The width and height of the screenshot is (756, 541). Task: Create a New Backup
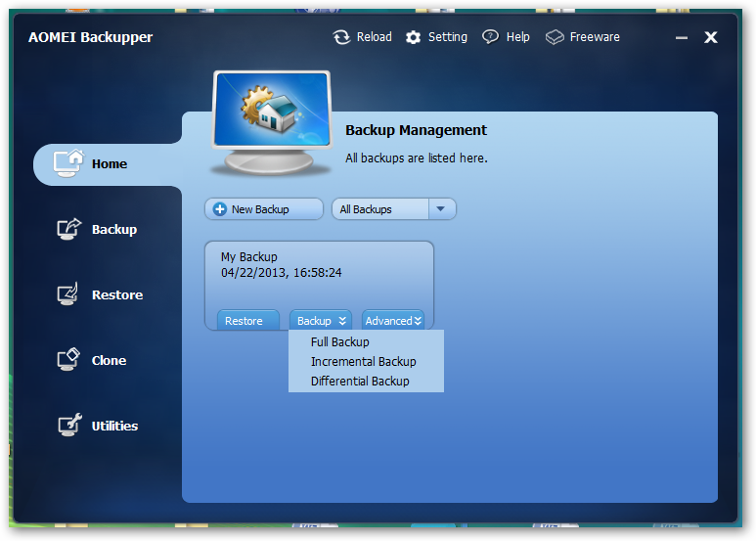[264, 209]
